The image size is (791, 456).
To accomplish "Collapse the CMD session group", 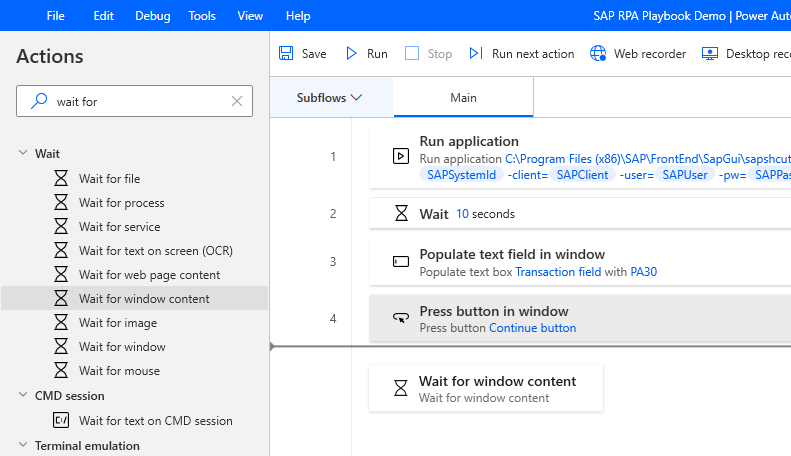I will click(x=23, y=395).
